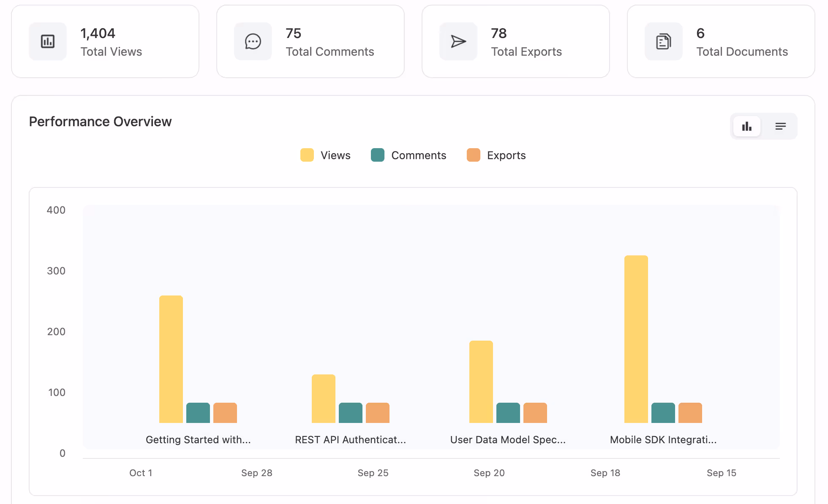Click the Total Comments speech bubble icon
828x504 pixels.
tap(253, 41)
